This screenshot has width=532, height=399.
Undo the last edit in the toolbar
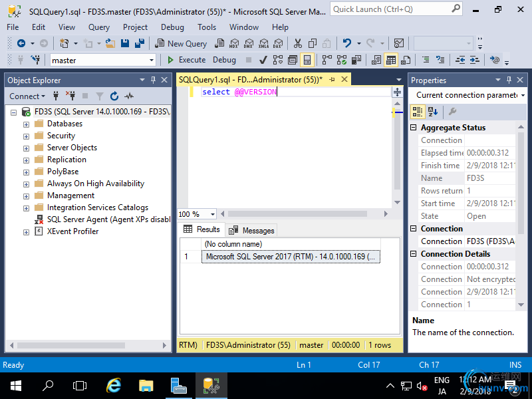346,43
